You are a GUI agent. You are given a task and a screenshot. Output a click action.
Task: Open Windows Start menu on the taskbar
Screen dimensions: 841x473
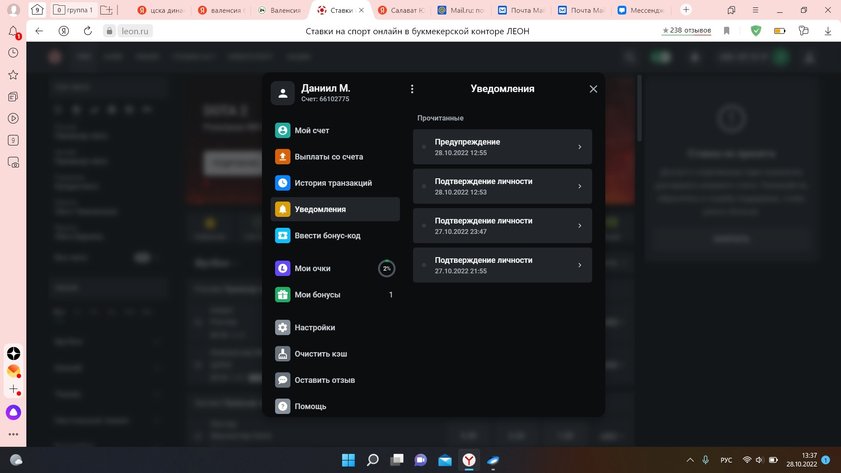point(348,460)
